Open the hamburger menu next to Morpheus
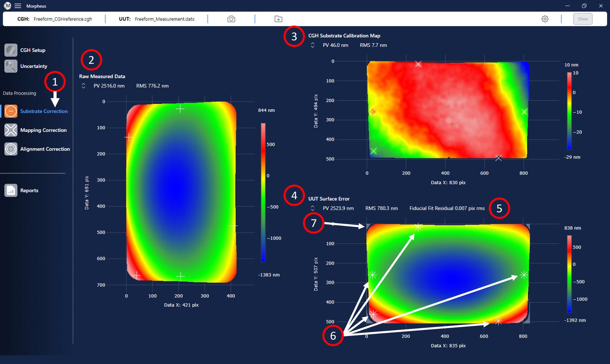Image resolution: width=610 pixels, height=364 pixels. point(18,6)
